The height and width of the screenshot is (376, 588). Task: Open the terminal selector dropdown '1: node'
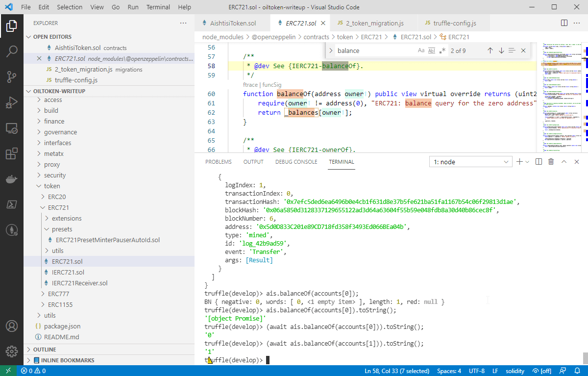[470, 162]
